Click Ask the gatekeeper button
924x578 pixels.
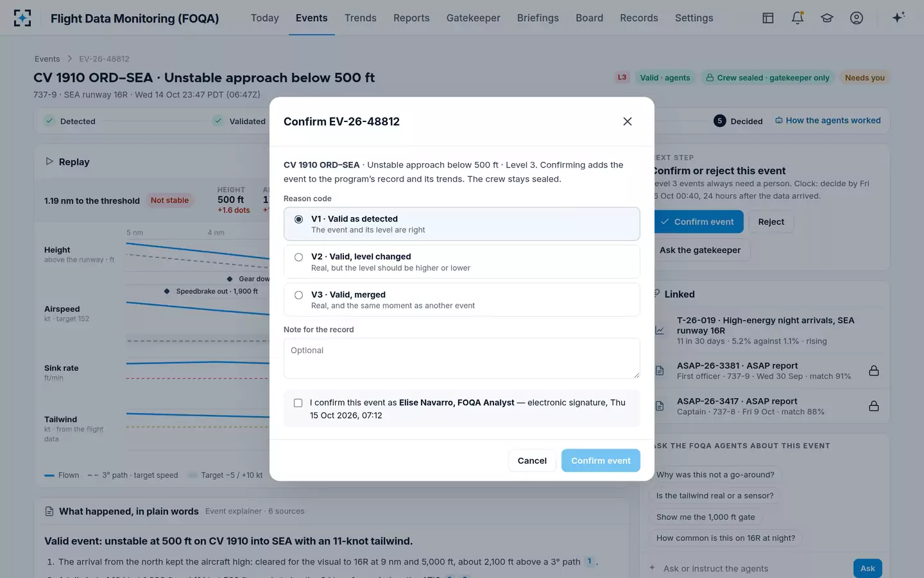700,250
